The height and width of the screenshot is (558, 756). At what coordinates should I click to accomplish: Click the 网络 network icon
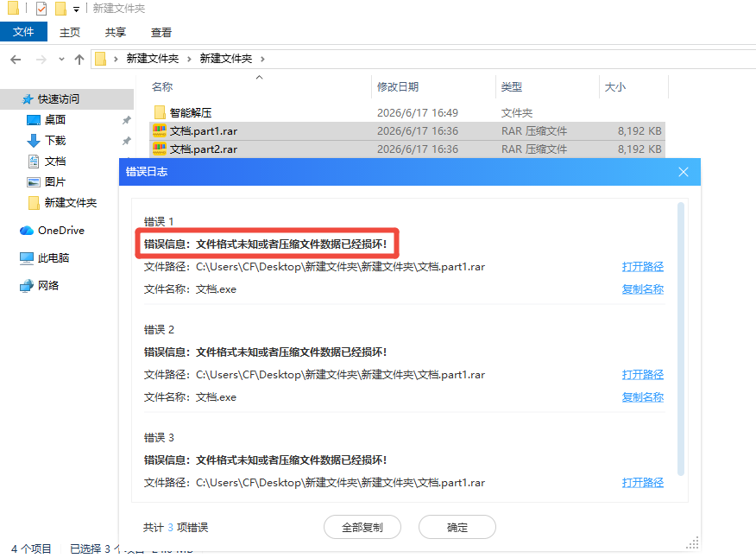[27, 286]
